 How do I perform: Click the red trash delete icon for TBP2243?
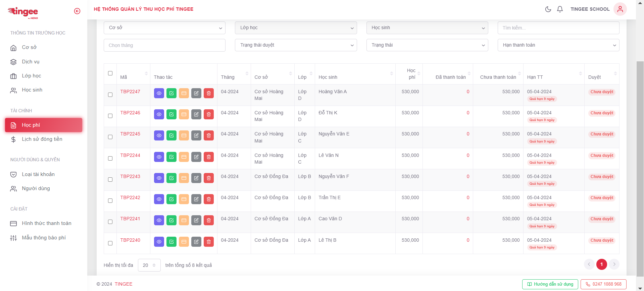[209, 178]
